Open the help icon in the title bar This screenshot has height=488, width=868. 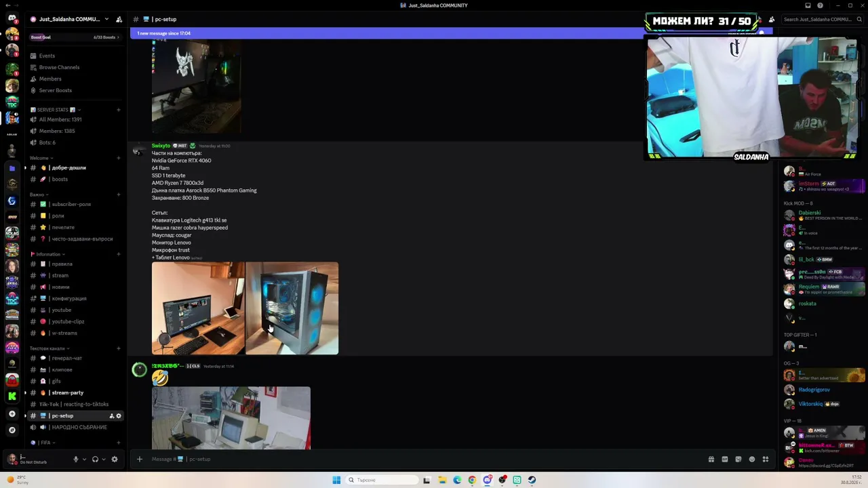(x=820, y=5)
